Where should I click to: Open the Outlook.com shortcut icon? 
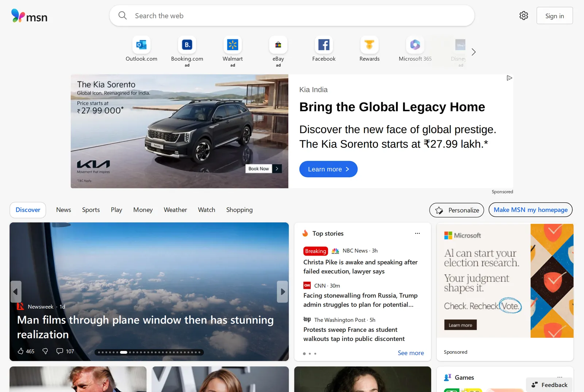[141, 45]
